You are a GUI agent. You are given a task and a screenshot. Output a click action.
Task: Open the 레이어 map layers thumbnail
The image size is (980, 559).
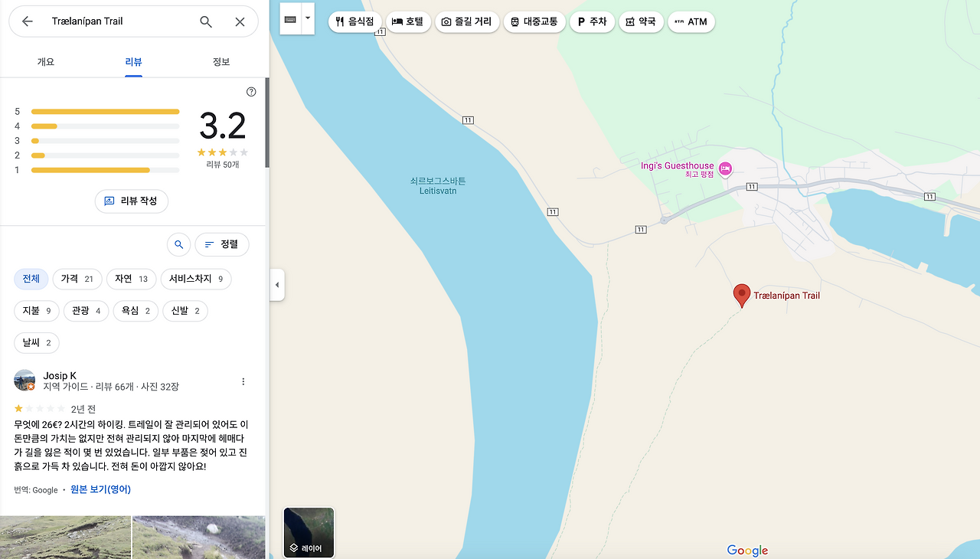coord(309,532)
